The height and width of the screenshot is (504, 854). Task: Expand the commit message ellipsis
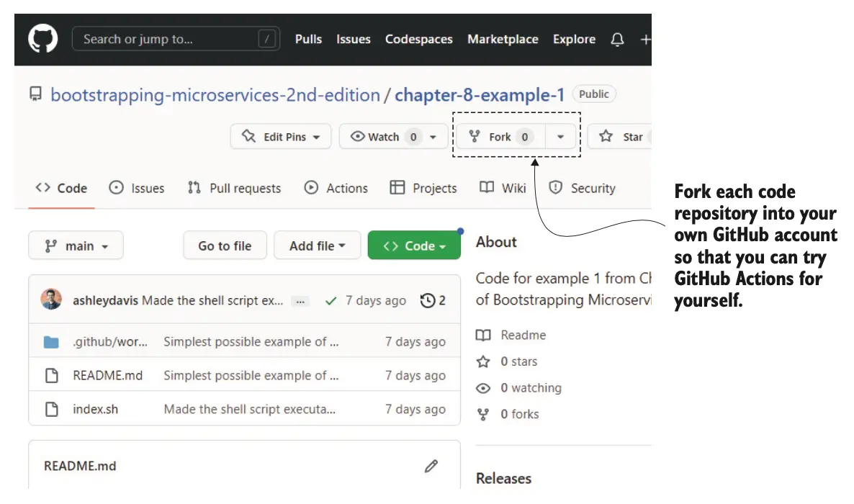point(300,302)
